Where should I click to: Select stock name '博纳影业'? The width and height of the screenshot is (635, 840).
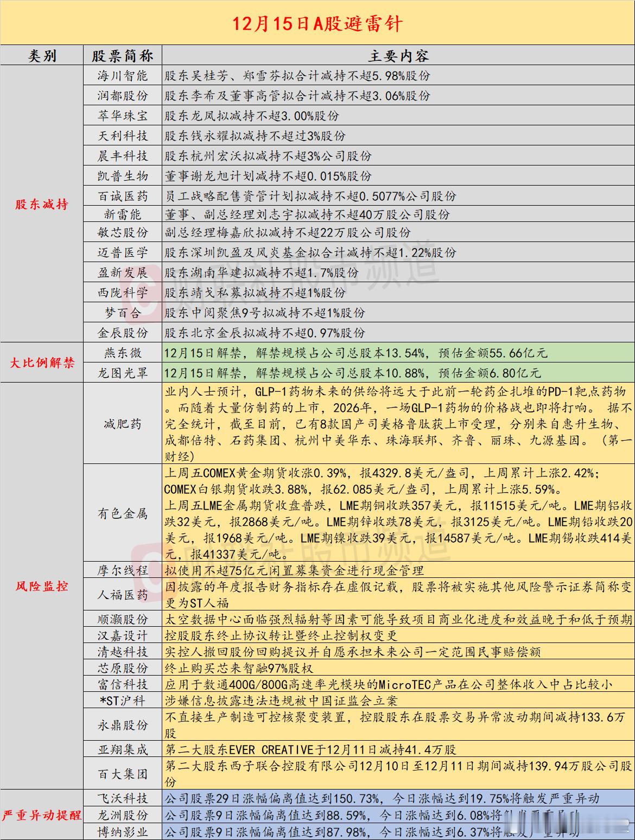coord(123,831)
